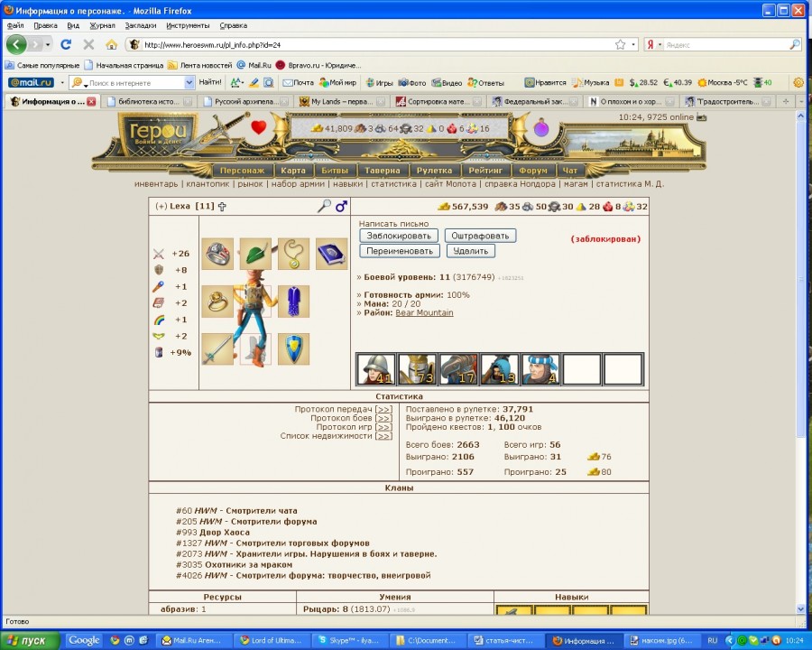Click Найти! in the Mail.ru toolbar
The image size is (812, 650).
pyautogui.click(x=209, y=82)
